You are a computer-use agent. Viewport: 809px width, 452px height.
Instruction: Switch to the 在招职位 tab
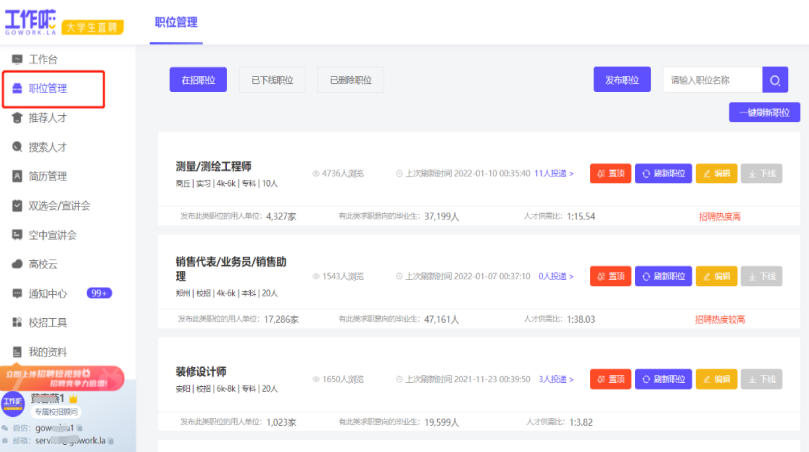click(x=198, y=80)
